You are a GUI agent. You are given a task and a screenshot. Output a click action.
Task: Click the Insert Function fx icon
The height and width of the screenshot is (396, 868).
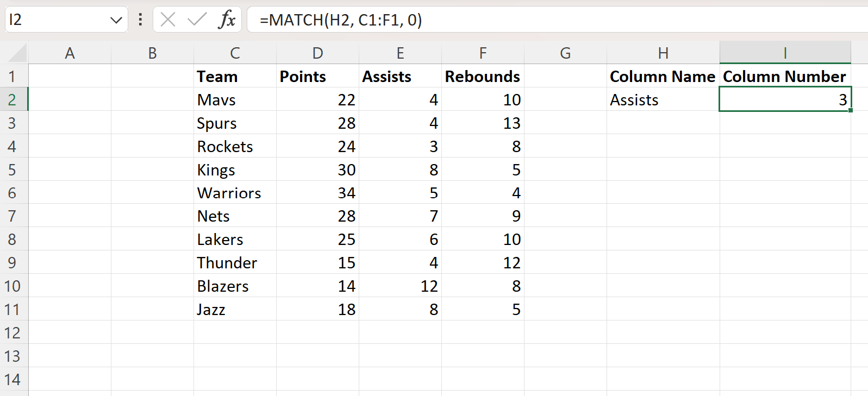227,20
